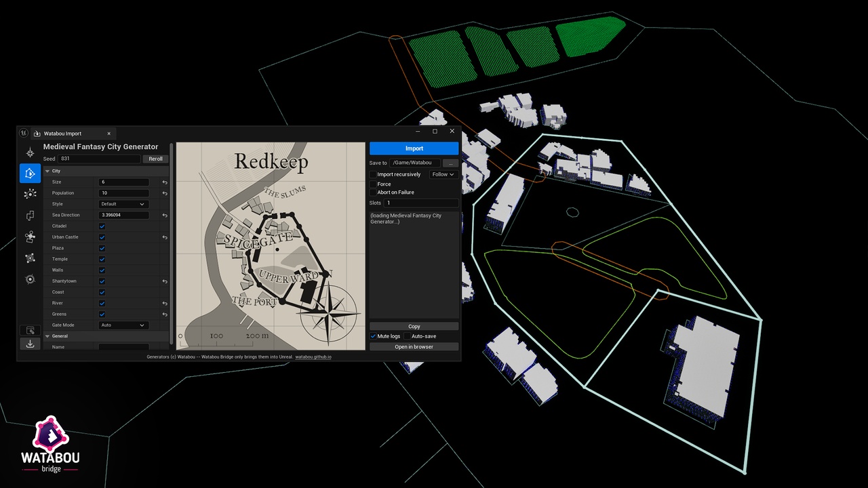Screen dimensions: 868x488
Task: Toggle the Coast checkbox
Action: [x=102, y=292]
